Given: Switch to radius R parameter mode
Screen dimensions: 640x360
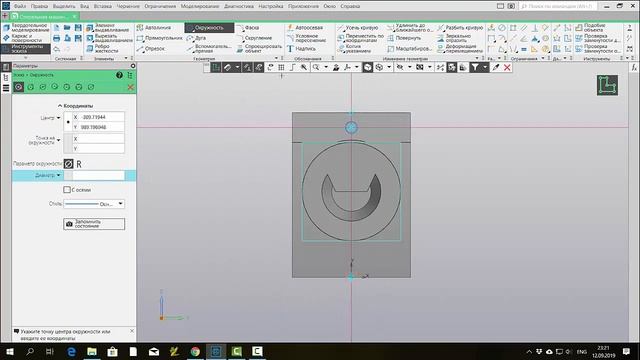Looking at the screenshot, I should (x=79, y=164).
